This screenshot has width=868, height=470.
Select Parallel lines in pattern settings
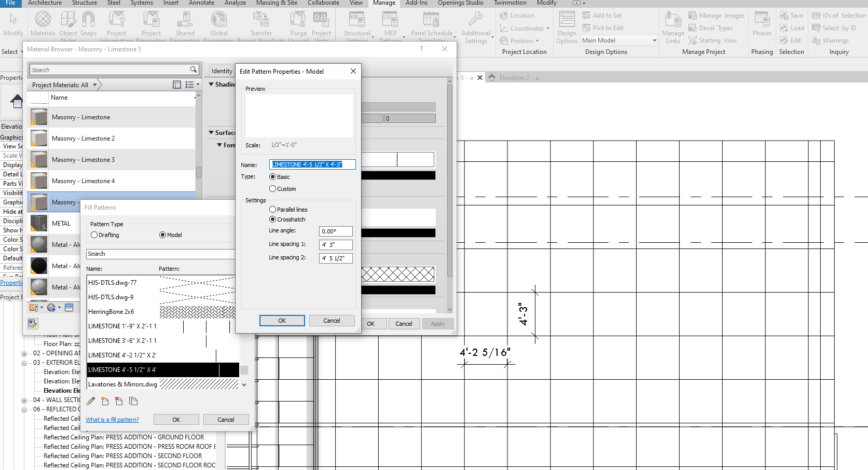click(272, 209)
